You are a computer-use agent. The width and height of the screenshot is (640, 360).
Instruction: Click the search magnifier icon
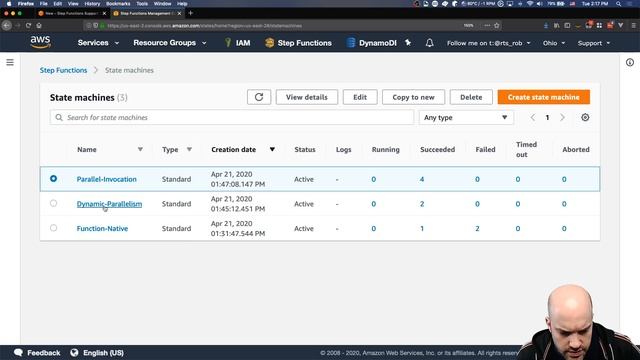[59, 118]
